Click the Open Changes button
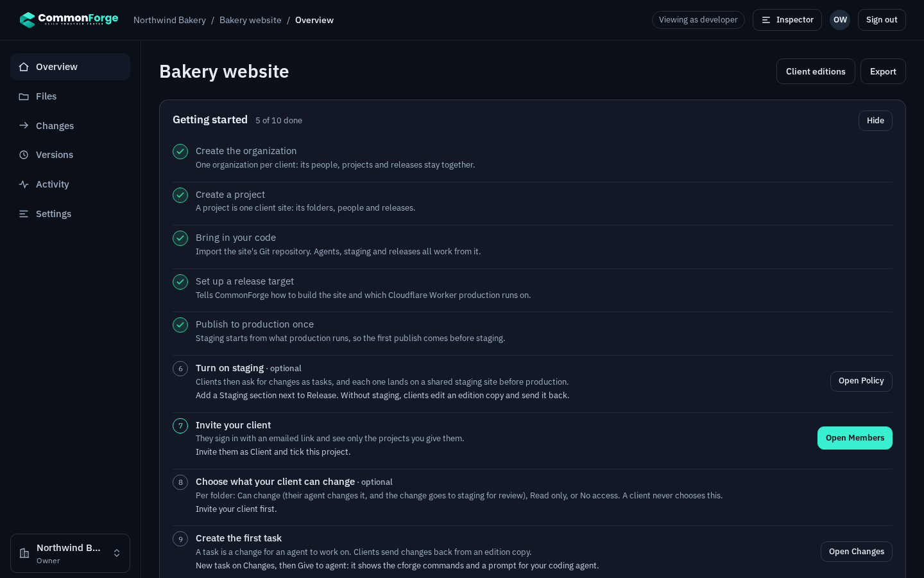The image size is (924, 578). (x=856, y=552)
